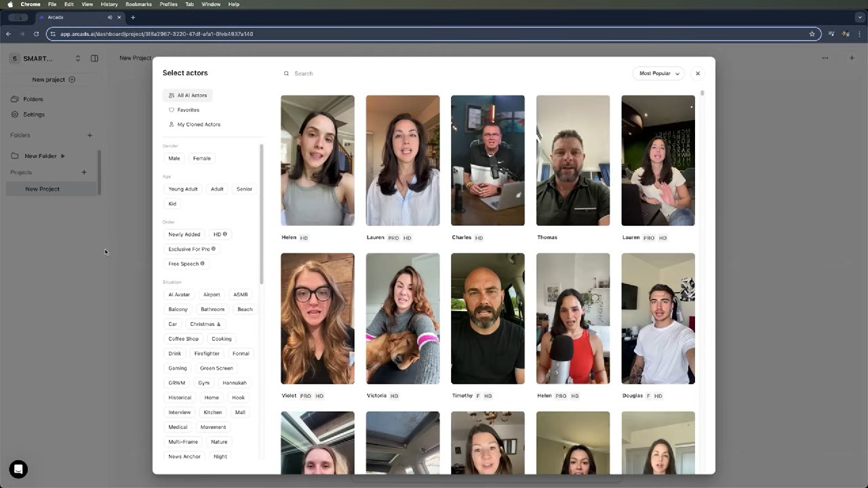Filter by the News Anchor situation
This screenshot has width=868, height=488.
184,457
